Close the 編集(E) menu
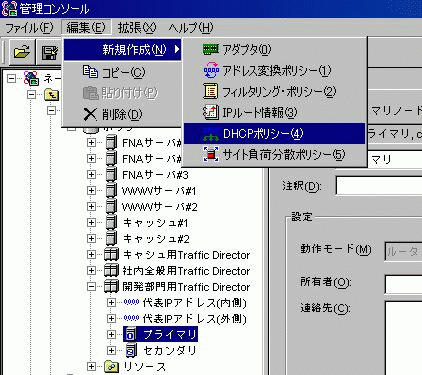 pyautogui.click(x=86, y=27)
